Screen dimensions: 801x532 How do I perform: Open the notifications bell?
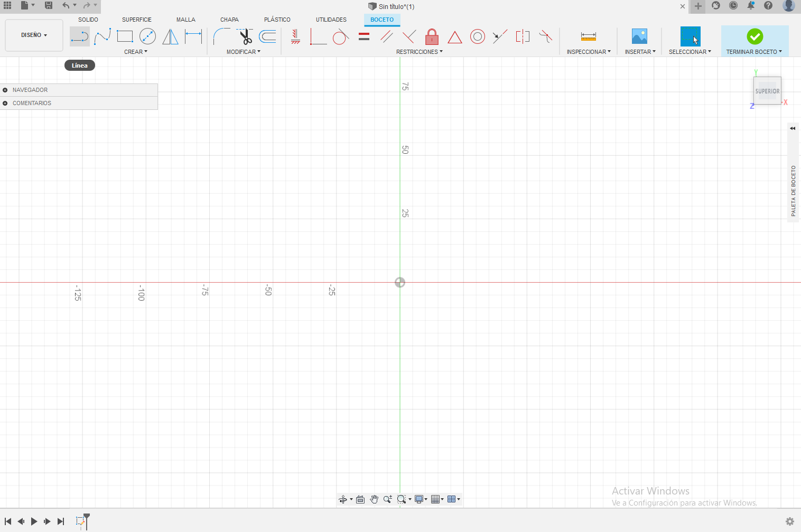tap(750, 6)
